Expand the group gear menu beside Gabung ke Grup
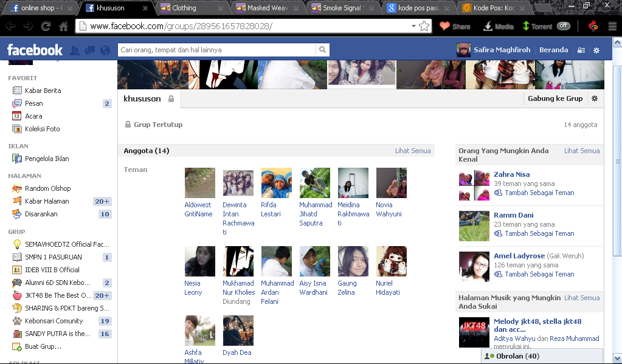622x364 pixels. pos(595,98)
